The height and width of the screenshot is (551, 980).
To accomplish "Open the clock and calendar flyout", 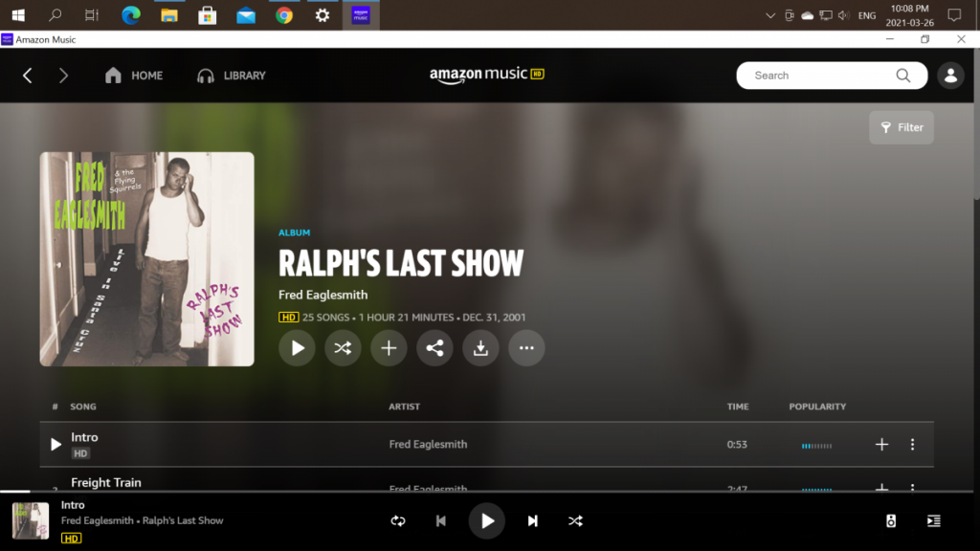I will pos(910,15).
